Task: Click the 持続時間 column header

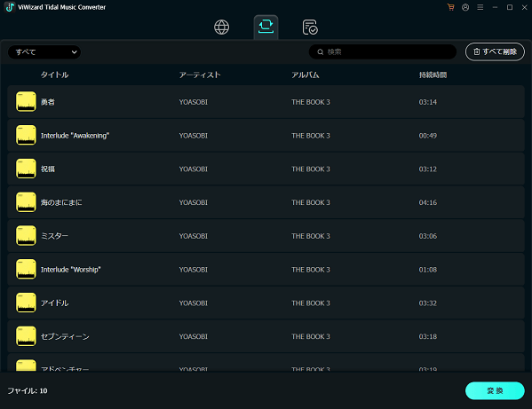Action: 433,75
